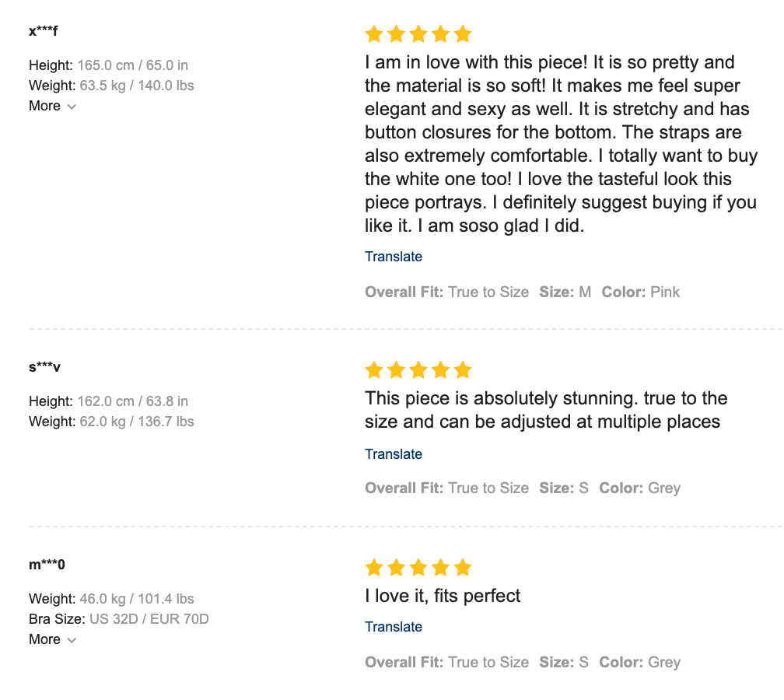Click the fifth star of m***0's rating
Viewport: 784px width, 700px height.
click(463, 568)
